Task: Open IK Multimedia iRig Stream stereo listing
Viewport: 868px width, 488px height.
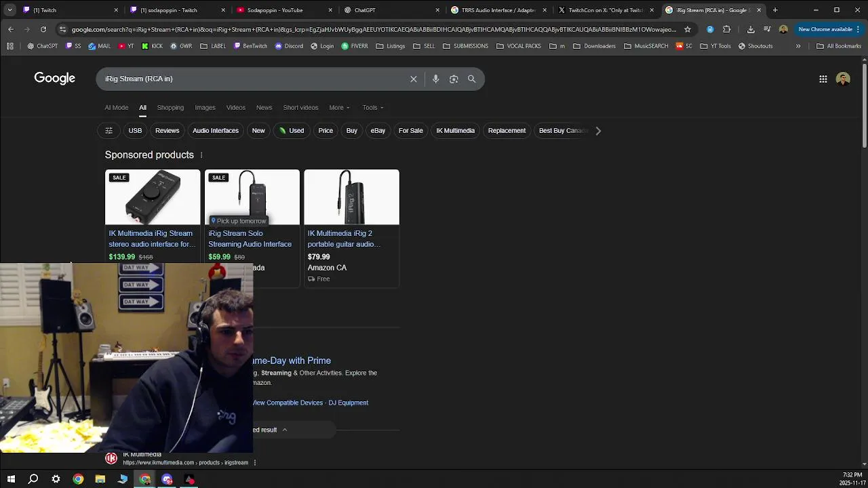Action: point(151,239)
